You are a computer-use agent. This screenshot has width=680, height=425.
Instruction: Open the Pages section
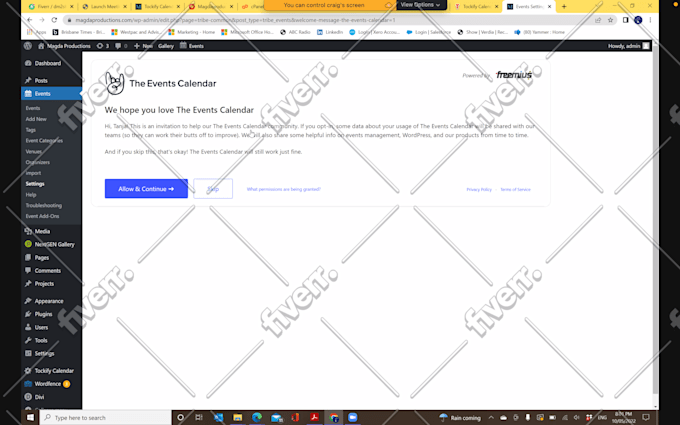point(42,257)
